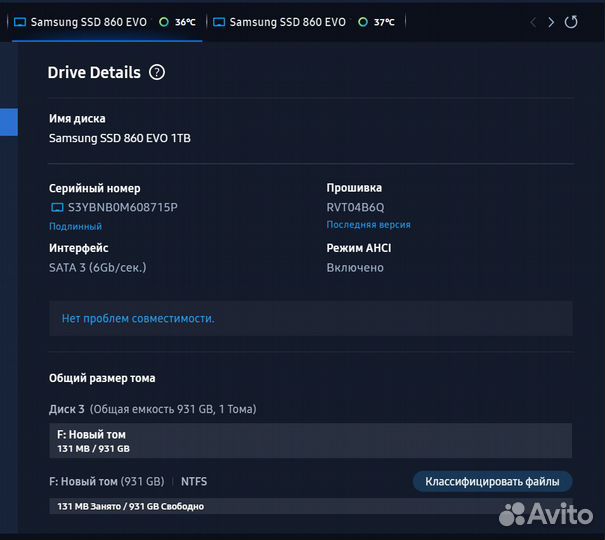605x540 pixels.
Task: Click the green health status circle beside 37°C
Action: coord(363,22)
